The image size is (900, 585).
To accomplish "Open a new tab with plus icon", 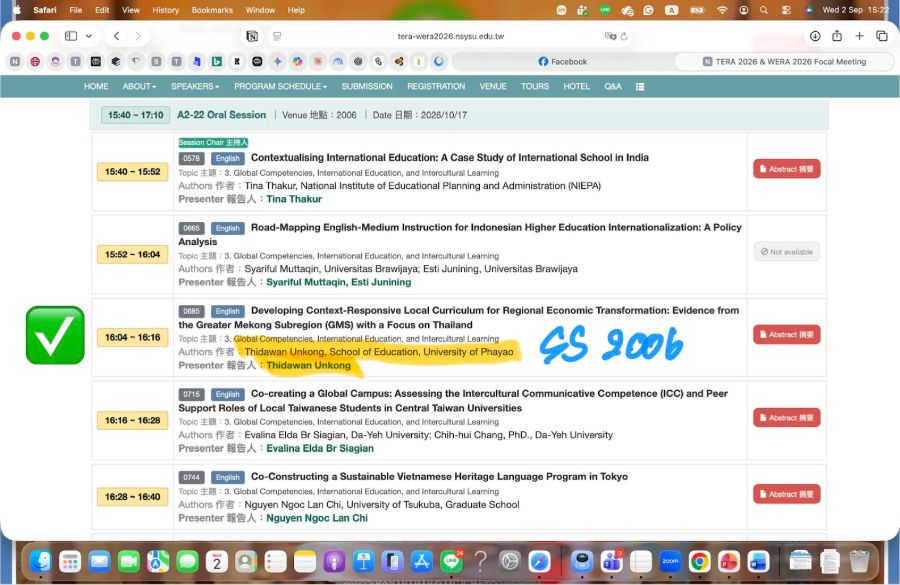I will (x=859, y=36).
